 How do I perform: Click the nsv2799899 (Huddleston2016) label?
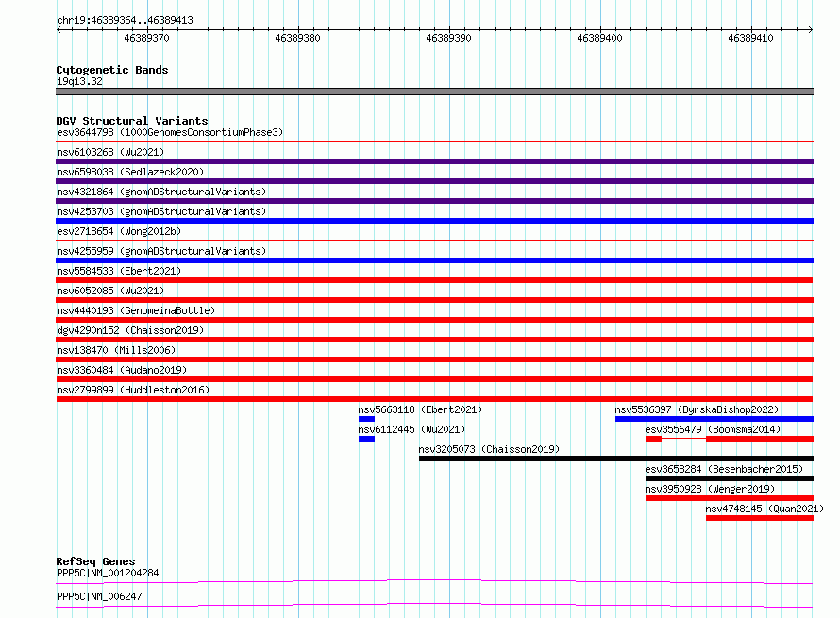pyautogui.click(x=133, y=390)
